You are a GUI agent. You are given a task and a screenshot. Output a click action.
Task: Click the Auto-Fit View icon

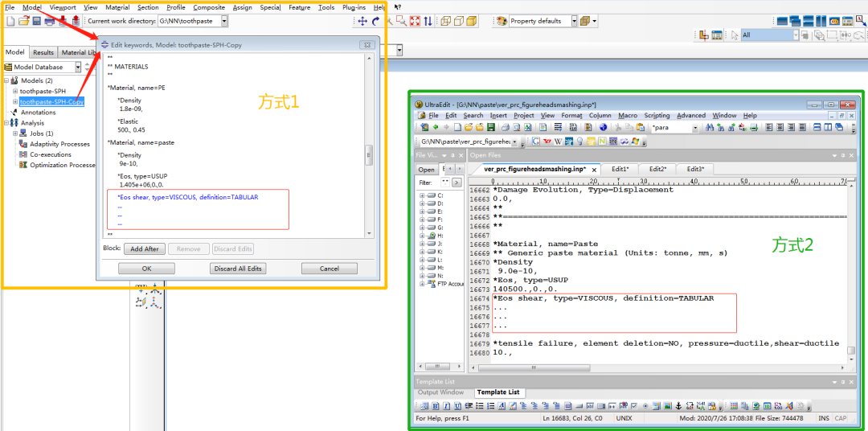415,21
